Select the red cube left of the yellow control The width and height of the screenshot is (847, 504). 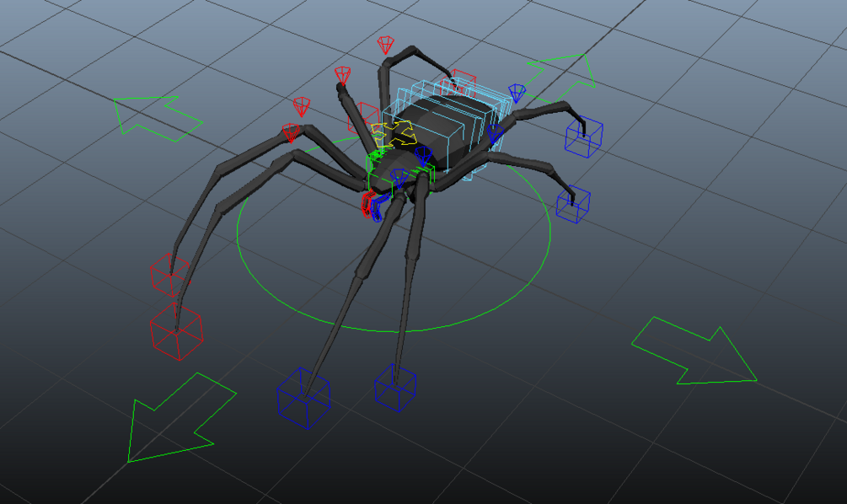[363, 118]
